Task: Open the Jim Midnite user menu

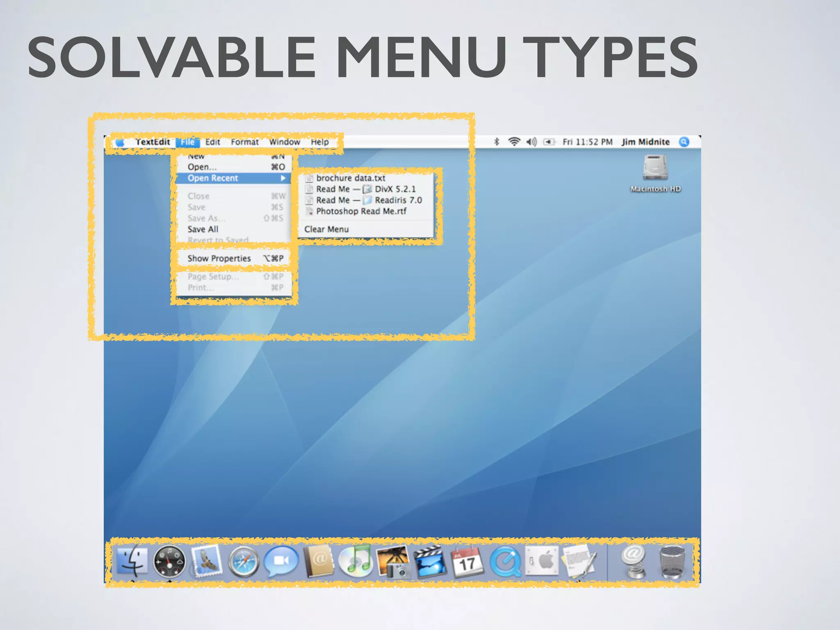Action: point(646,142)
